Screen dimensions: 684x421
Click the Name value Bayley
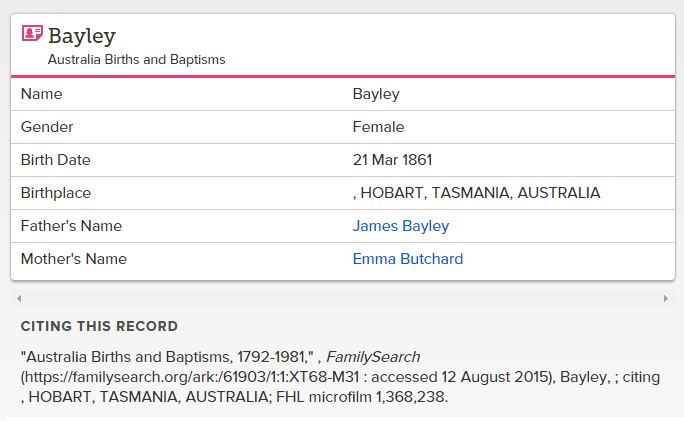tap(376, 94)
